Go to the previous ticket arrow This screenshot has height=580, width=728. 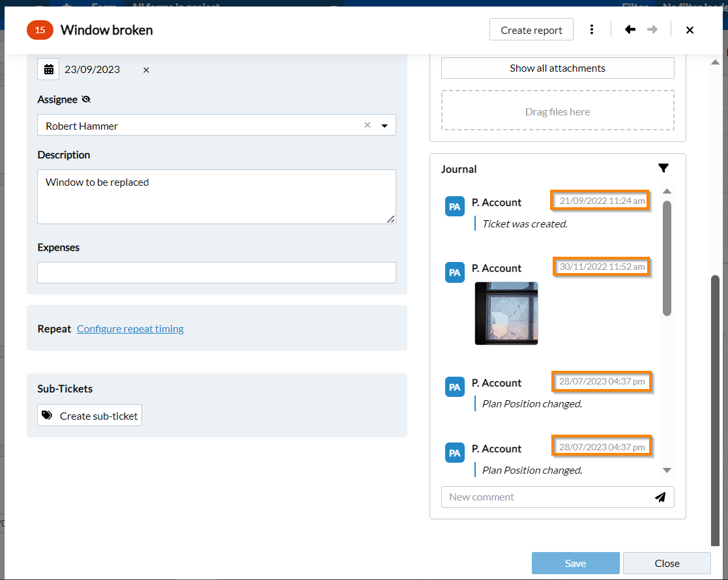(630, 29)
